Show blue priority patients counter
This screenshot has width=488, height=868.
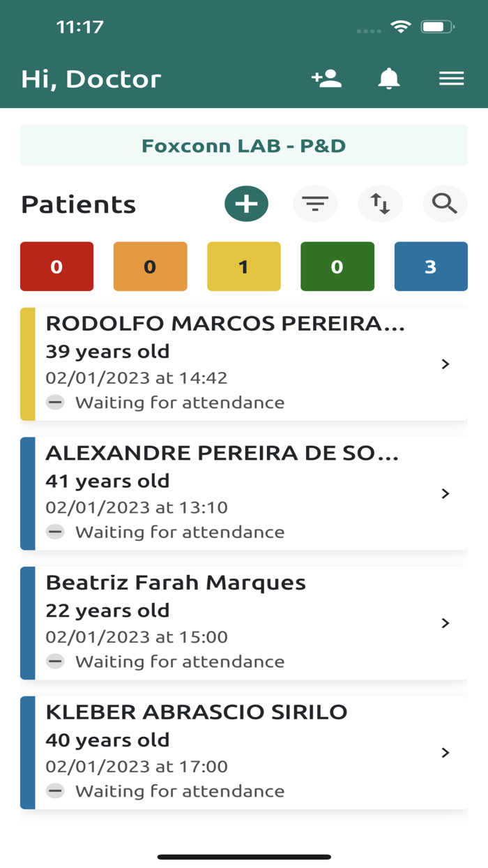[x=430, y=267]
